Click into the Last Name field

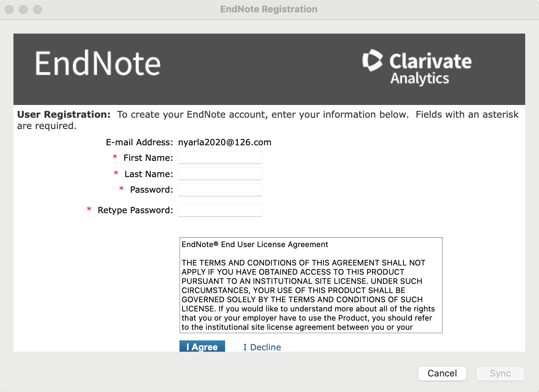coord(220,174)
